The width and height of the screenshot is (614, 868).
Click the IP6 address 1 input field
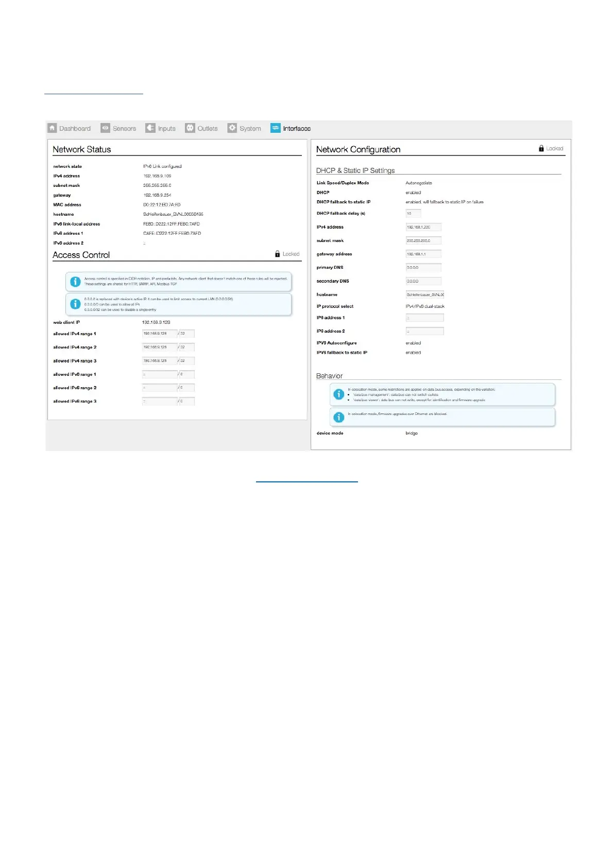coord(425,318)
